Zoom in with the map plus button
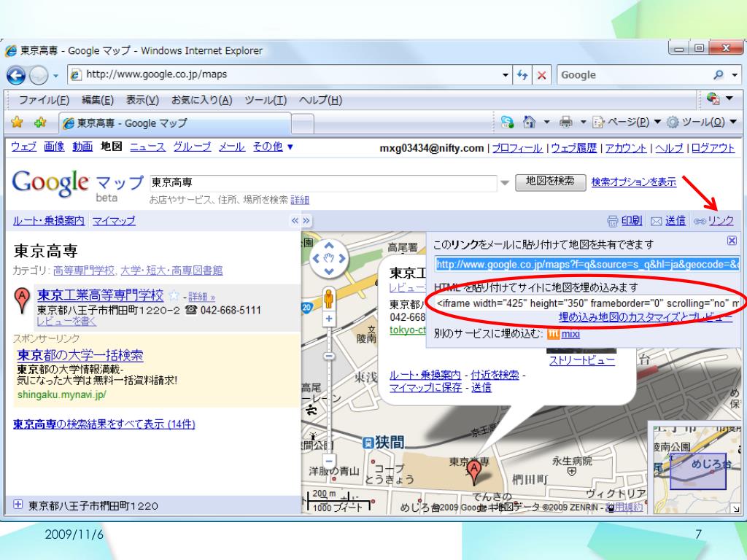 pos(329,319)
